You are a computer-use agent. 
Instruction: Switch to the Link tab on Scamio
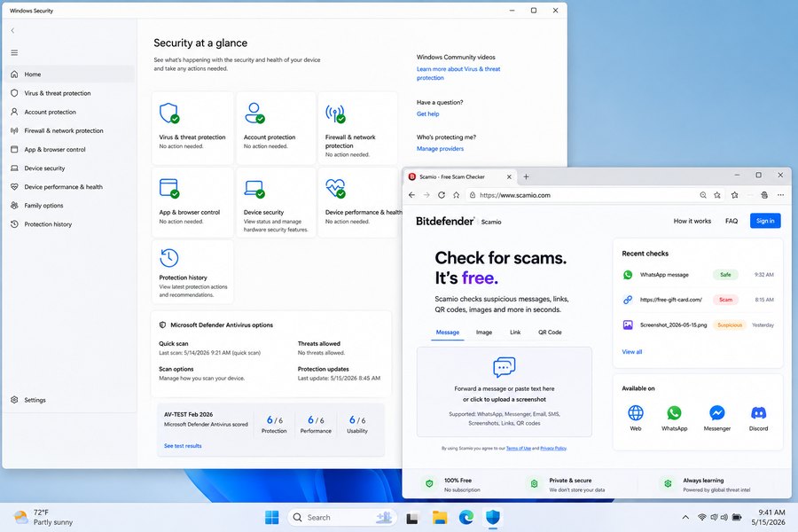[515, 332]
